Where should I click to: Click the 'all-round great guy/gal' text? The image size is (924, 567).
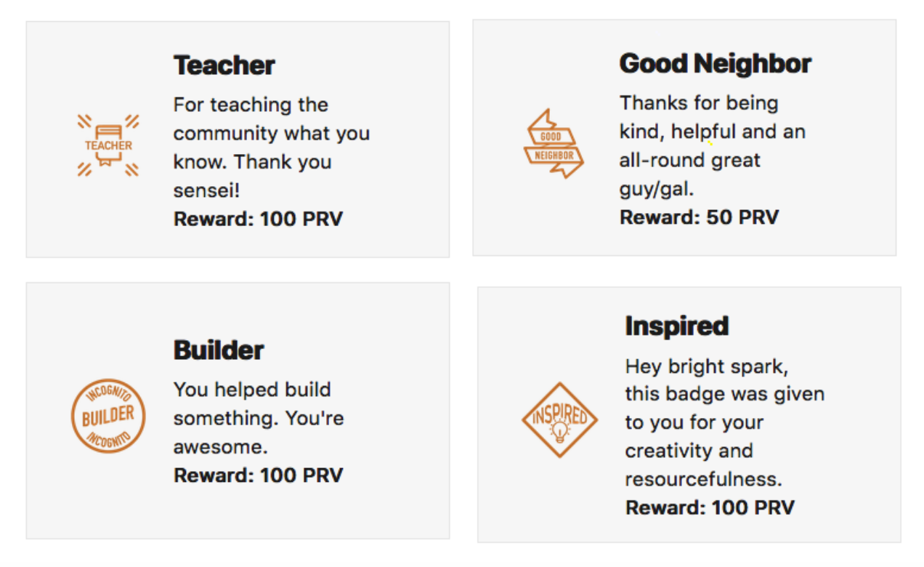click(689, 174)
